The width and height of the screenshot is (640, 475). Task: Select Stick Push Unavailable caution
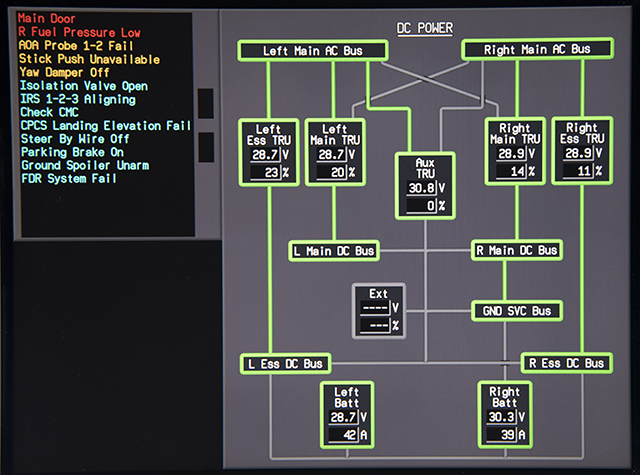coord(89,59)
